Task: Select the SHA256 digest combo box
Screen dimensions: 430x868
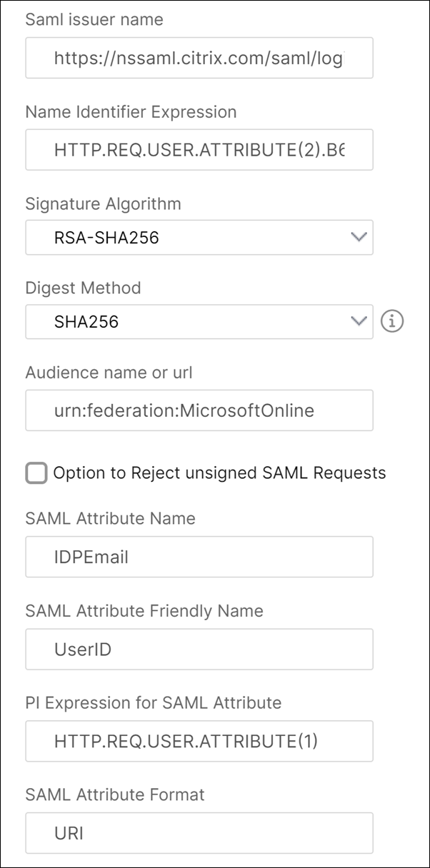Action: click(x=199, y=322)
